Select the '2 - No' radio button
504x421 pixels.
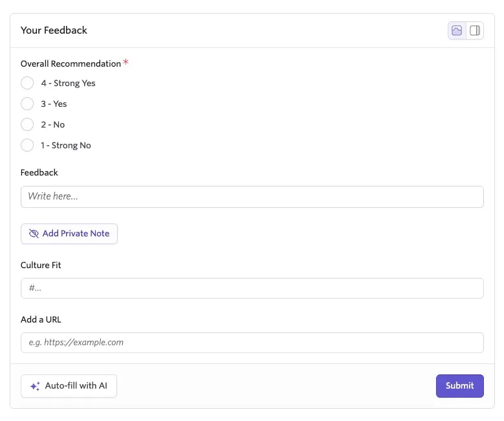tap(27, 124)
